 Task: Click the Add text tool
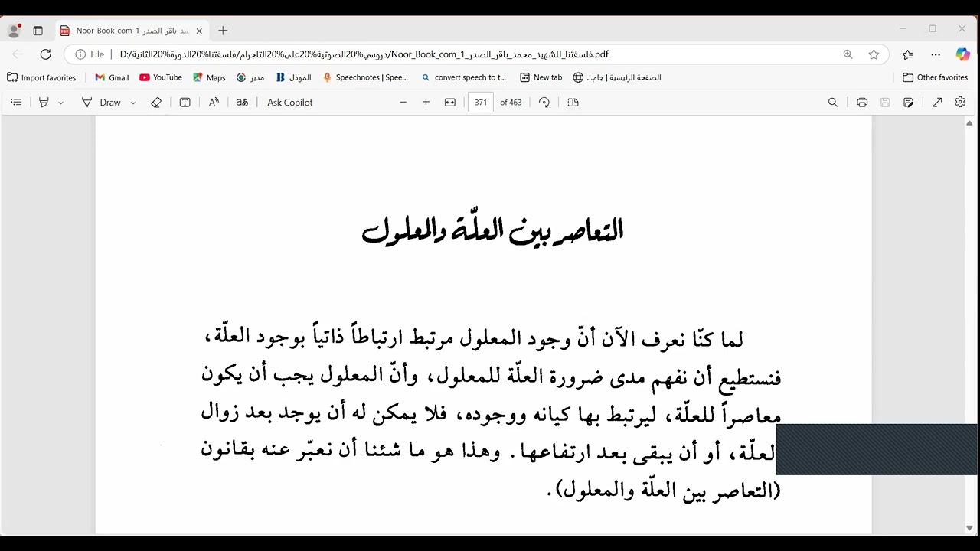pos(185,103)
